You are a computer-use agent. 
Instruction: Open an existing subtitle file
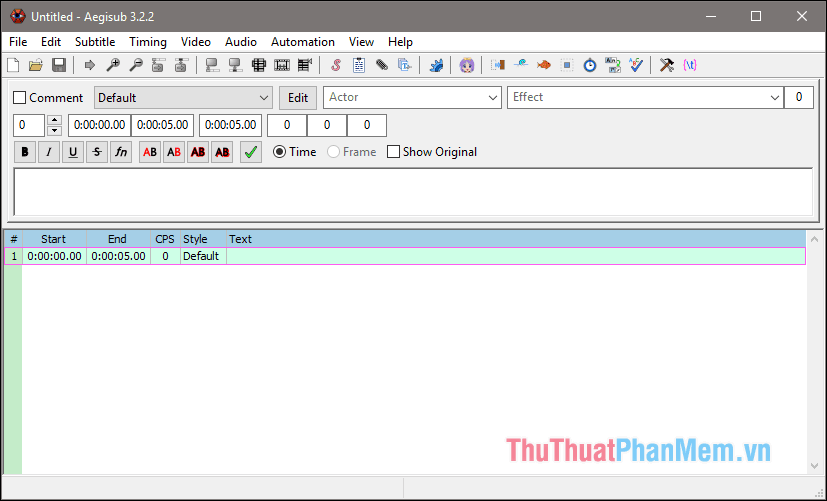[x=36, y=65]
